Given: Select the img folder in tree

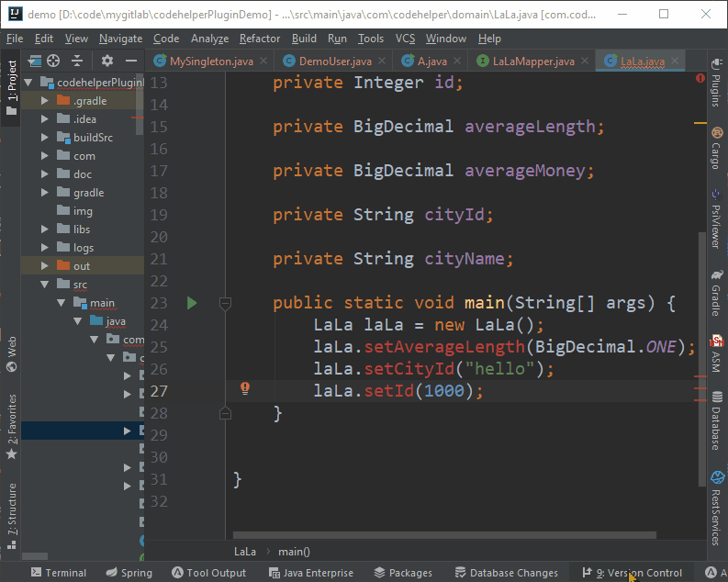Looking at the screenshot, I should point(83,211).
